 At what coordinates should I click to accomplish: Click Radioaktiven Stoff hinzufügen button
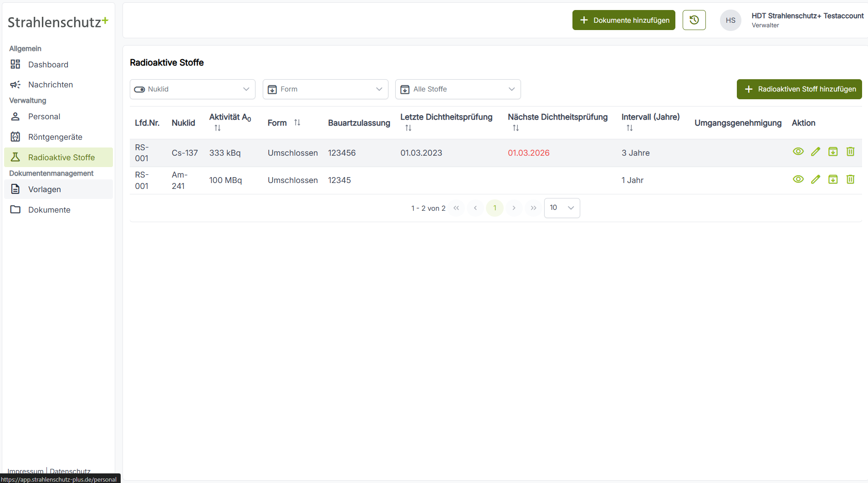[799, 89]
